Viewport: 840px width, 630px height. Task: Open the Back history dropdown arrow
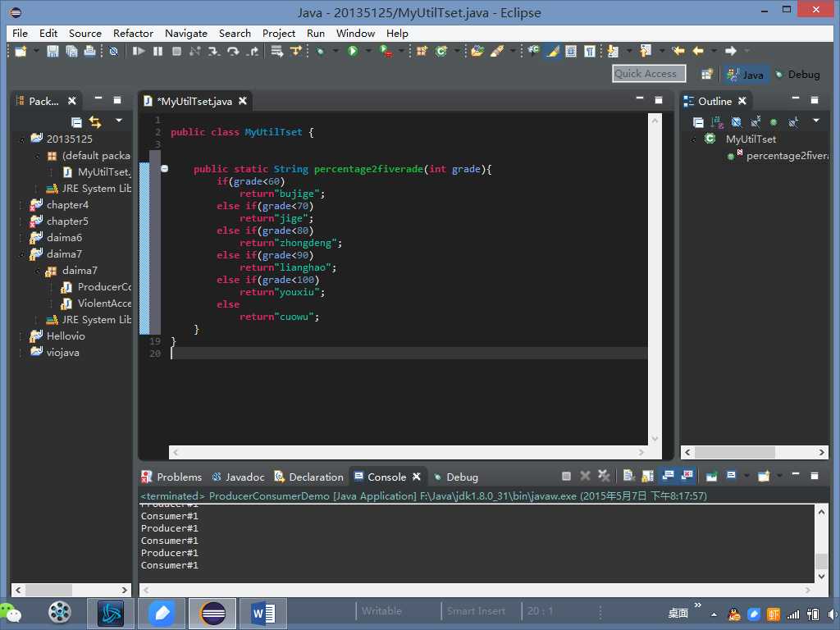[x=714, y=52]
